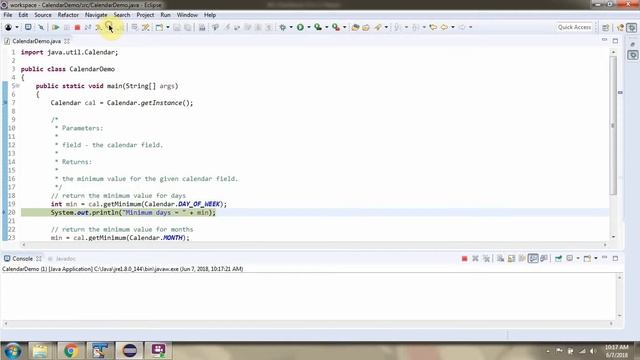The image size is (640, 360).
Task: Click the Run Last Tool (external tools) icon
Action: (336, 27)
